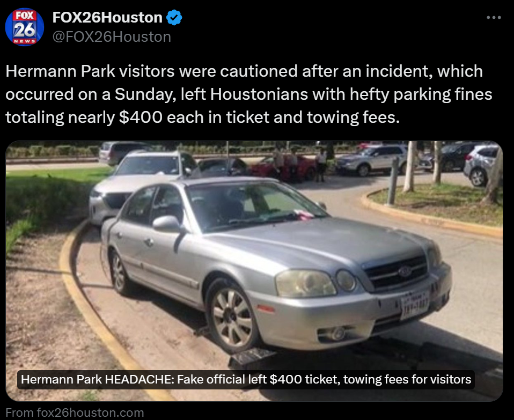
Task: Open the three-dot more options menu
Action: point(494,17)
